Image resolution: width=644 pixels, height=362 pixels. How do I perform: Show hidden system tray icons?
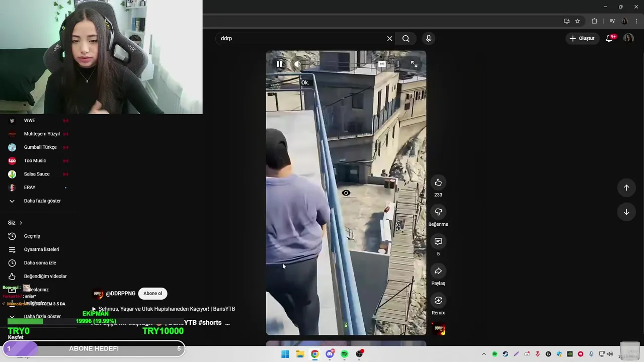tap(484, 354)
